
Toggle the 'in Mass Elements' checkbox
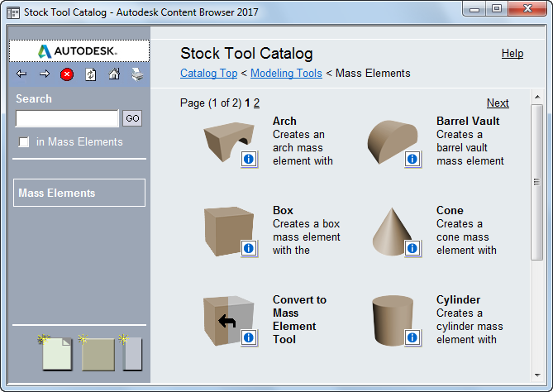(x=24, y=142)
